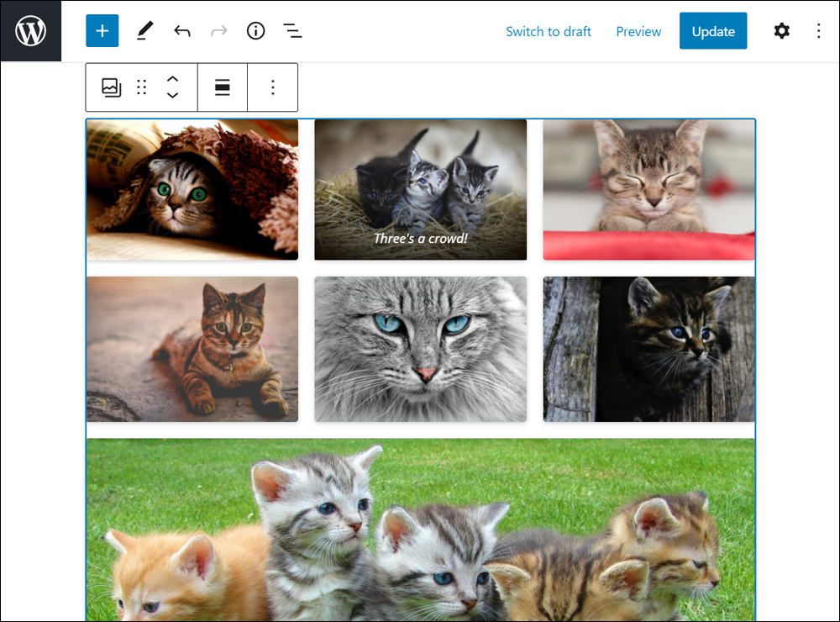Screen dimensions: 840x622
Task: Click the WordPress logo to view posts
Action: pyautogui.click(x=30, y=30)
